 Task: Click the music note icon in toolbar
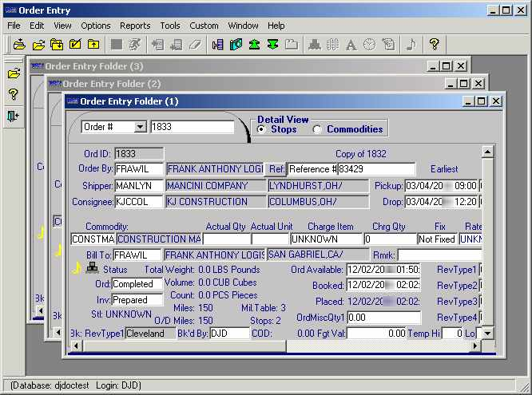coord(411,45)
